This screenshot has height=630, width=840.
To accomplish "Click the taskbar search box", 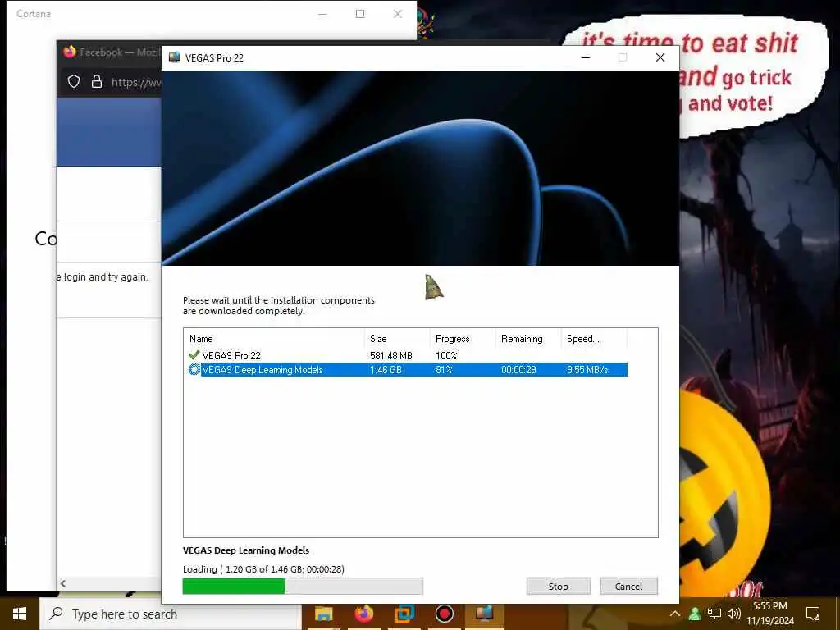I will pyautogui.click(x=171, y=614).
